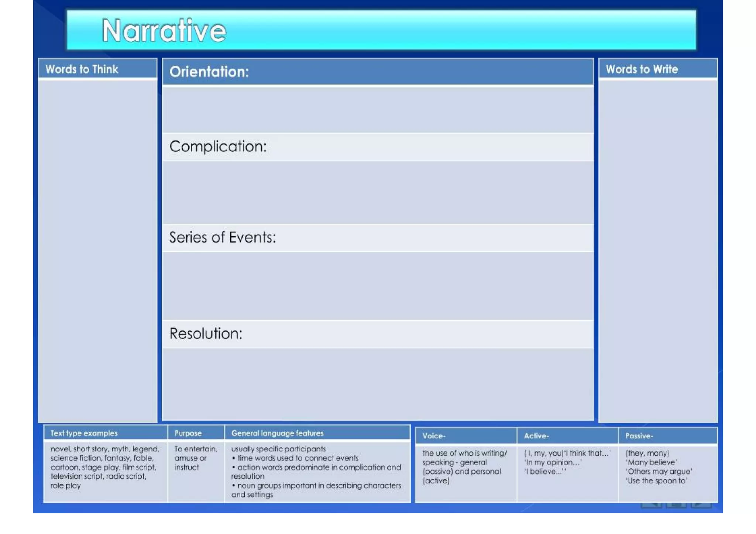Screen dimensions: 756x534
Task: Click the 'Use the spoon to' line
Action: click(657, 481)
